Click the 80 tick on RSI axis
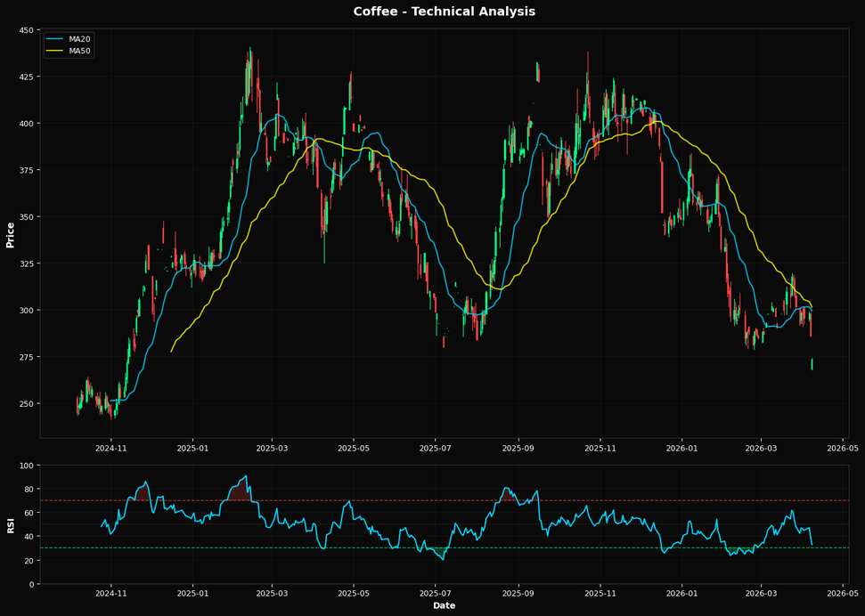 (29, 490)
